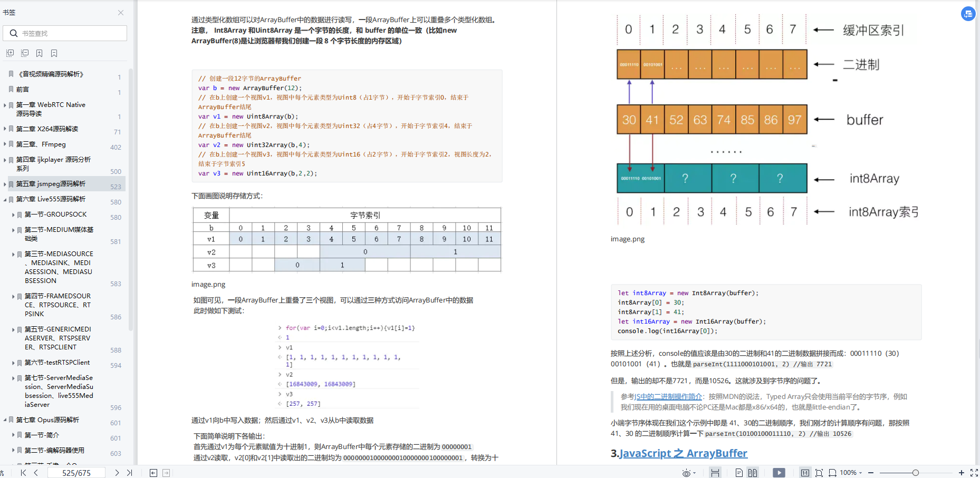Open 第三节-MEDIASOURCE bookmark entry

pos(59,267)
